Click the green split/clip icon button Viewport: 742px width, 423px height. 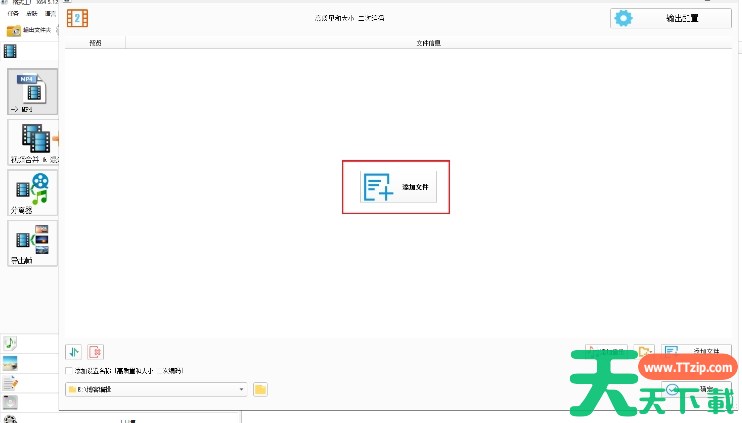click(x=74, y=352)
